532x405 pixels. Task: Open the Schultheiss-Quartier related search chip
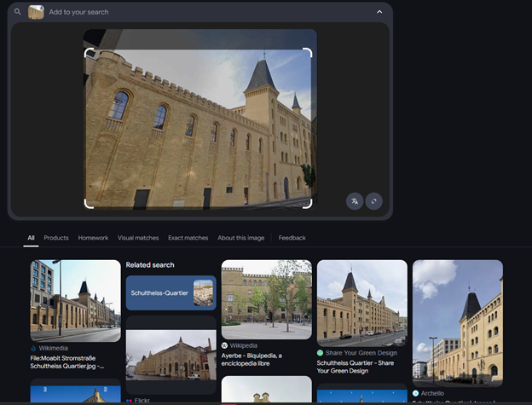click(x=171, y=292)
